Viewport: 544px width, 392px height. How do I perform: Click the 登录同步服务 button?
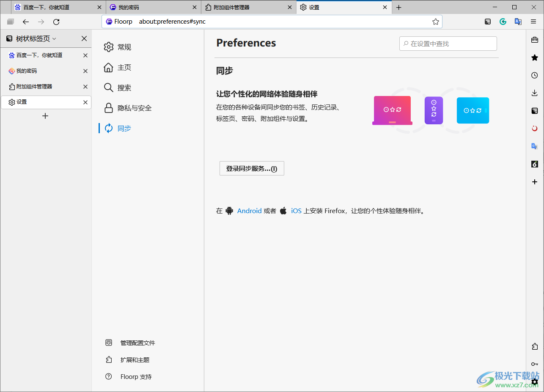(x=251, y=168)
